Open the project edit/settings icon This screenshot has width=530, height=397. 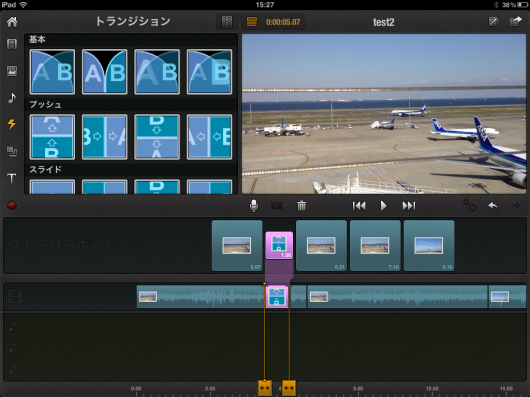pos(493,22)
